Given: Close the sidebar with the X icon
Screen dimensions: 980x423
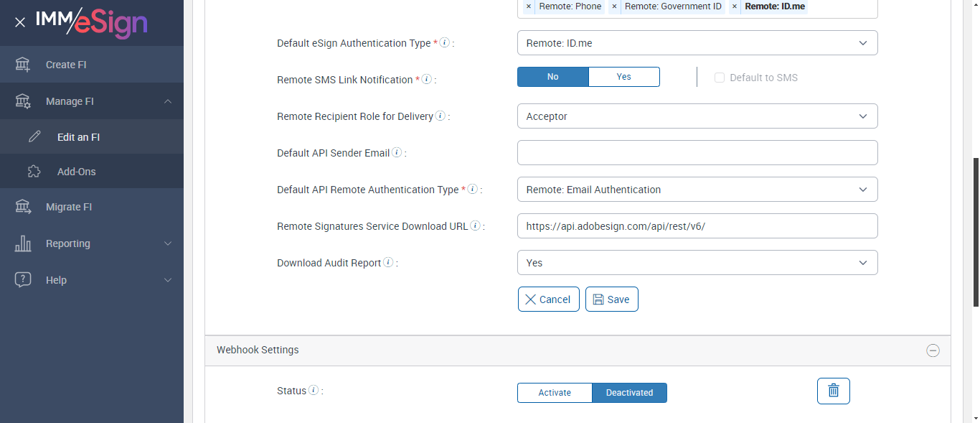Looking at the screenshot, I should coord(20,22).
